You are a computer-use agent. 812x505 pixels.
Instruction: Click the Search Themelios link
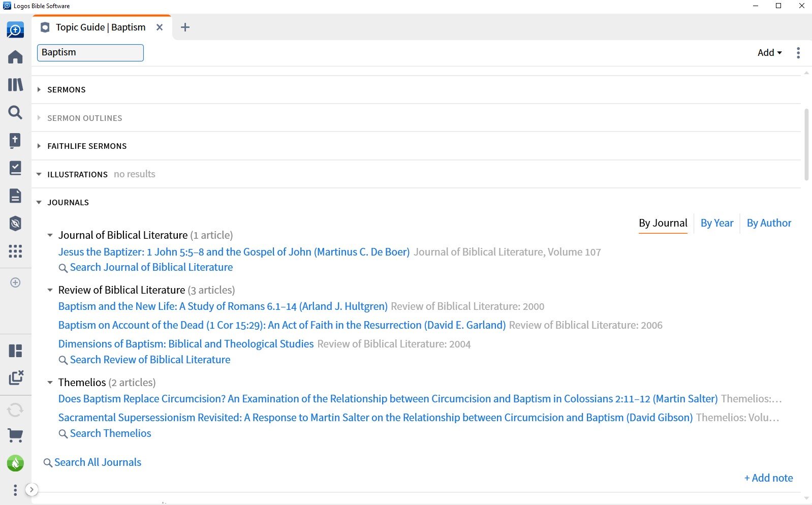click(110, 433)
